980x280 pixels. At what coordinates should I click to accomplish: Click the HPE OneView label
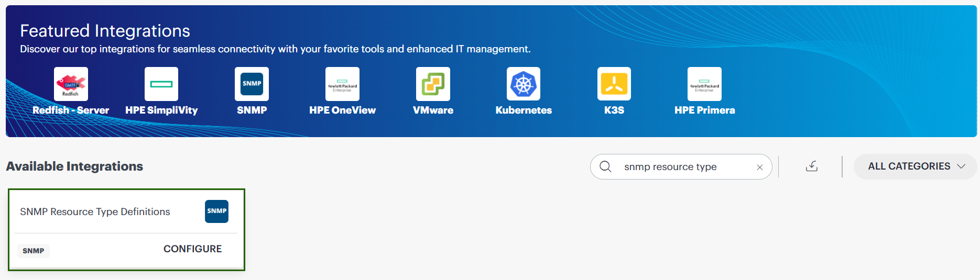click(342, 110)
